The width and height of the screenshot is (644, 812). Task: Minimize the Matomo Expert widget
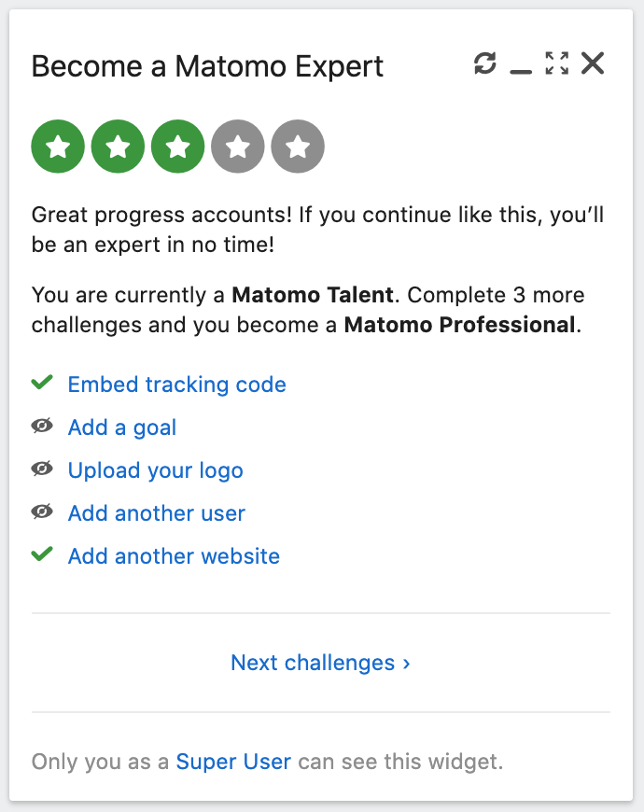(x=521, y=67)
